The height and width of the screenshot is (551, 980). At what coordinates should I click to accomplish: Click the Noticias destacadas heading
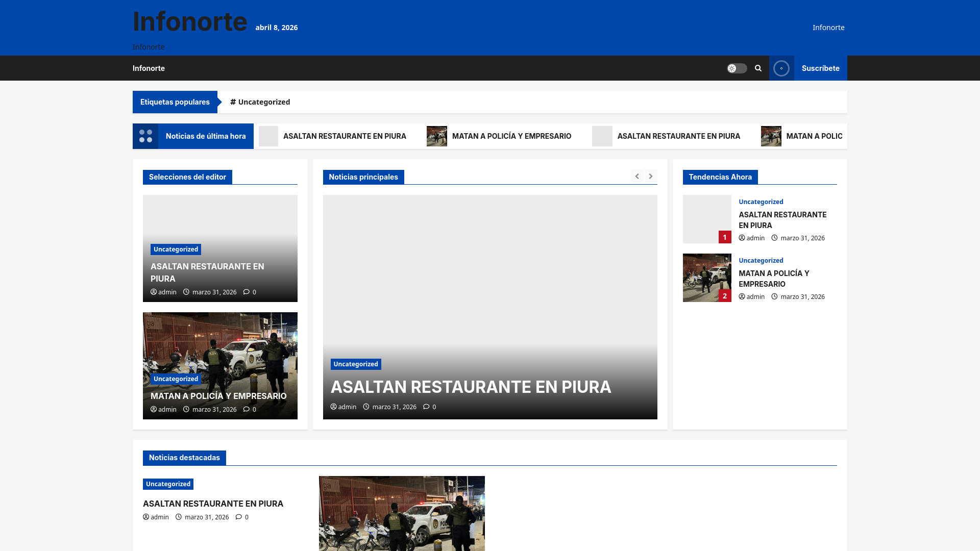pos(184,458)
